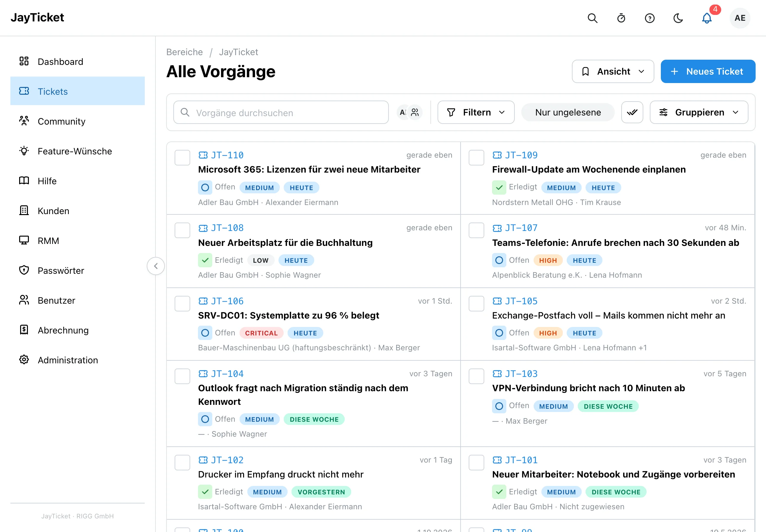The image size is (766, 532).
Task: Click the done checkmark status on JT-109
Action: [499, 187]
